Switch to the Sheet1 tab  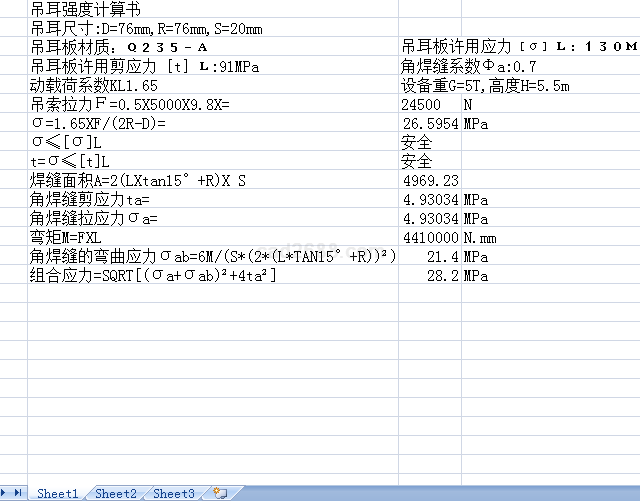[57, 493]
